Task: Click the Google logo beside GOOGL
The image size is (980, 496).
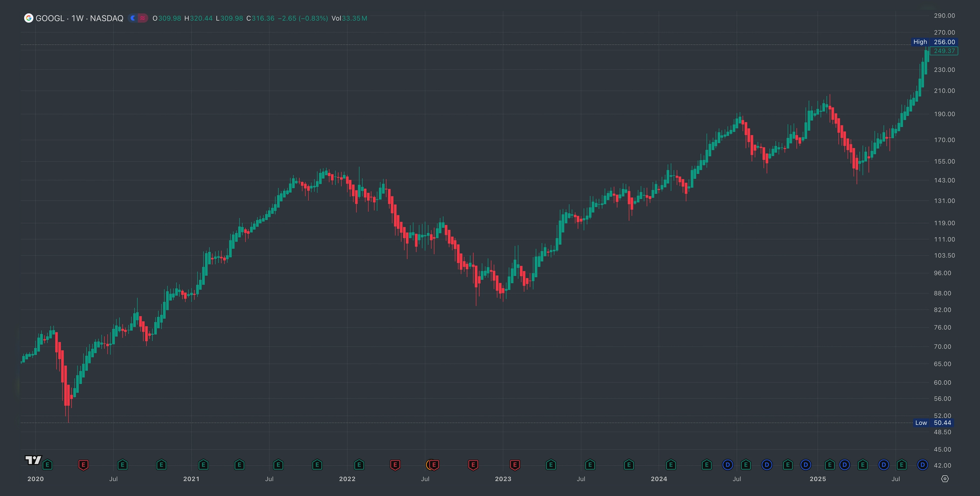Action: point(29,18)
